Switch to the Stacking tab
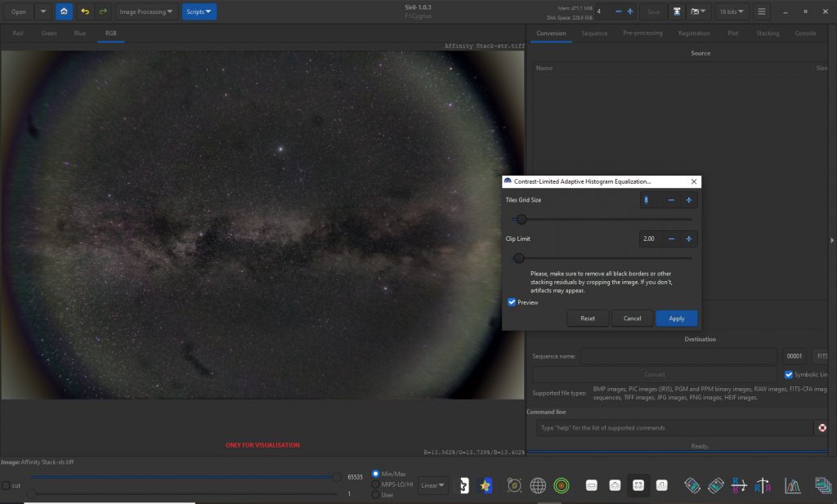This screenshot has width=837, height=504. (x=768, y=33)
